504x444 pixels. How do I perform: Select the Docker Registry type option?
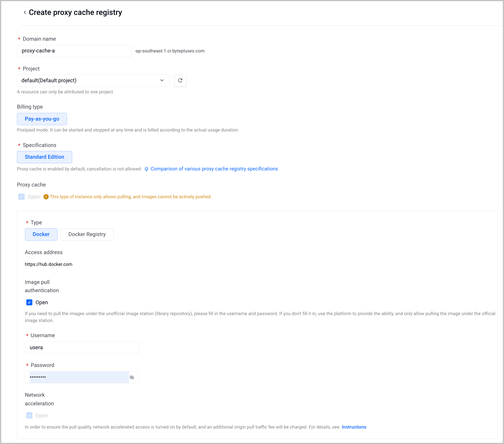(87, 234)
